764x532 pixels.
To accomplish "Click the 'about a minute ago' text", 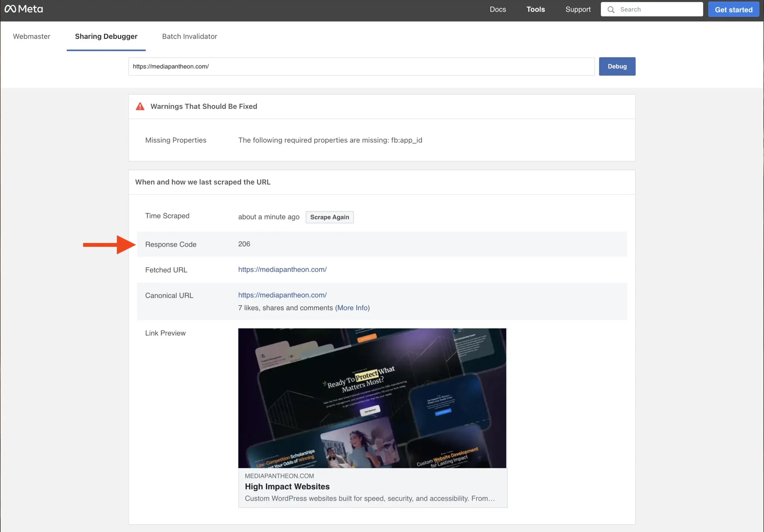I will pos(269,217).
